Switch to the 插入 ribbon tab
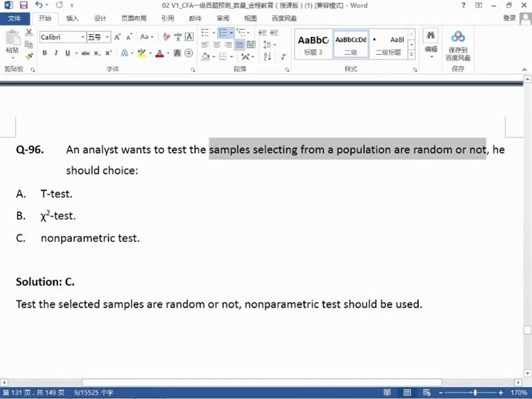Image resolution: width=532 pixels, height=399 pixels. [x=72, y=18]
